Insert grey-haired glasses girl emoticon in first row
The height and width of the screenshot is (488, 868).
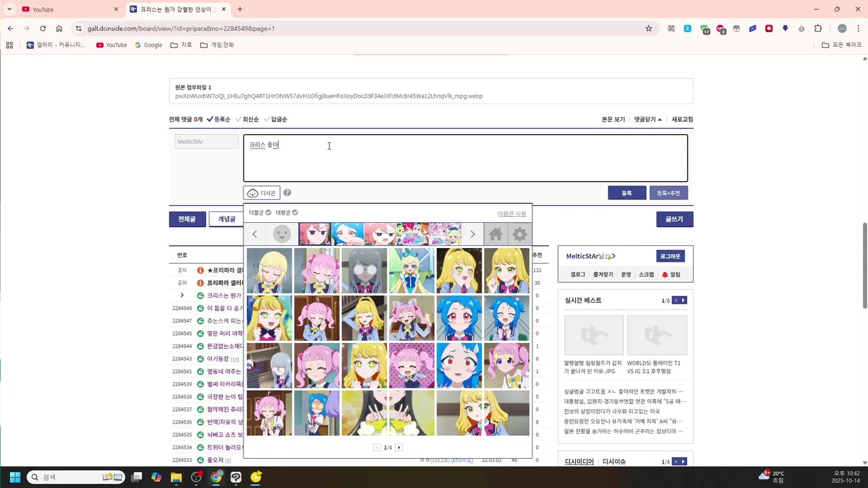[364, 270]
